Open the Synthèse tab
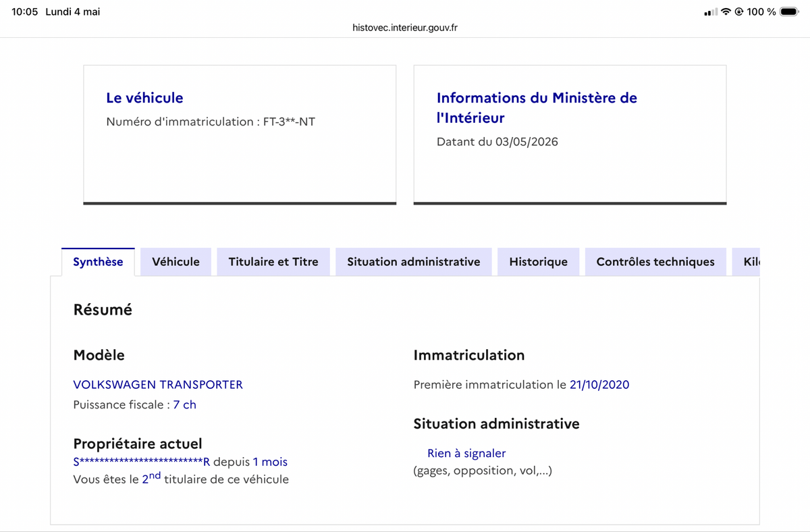Viewport: 810px width, 532px height. 98,262
